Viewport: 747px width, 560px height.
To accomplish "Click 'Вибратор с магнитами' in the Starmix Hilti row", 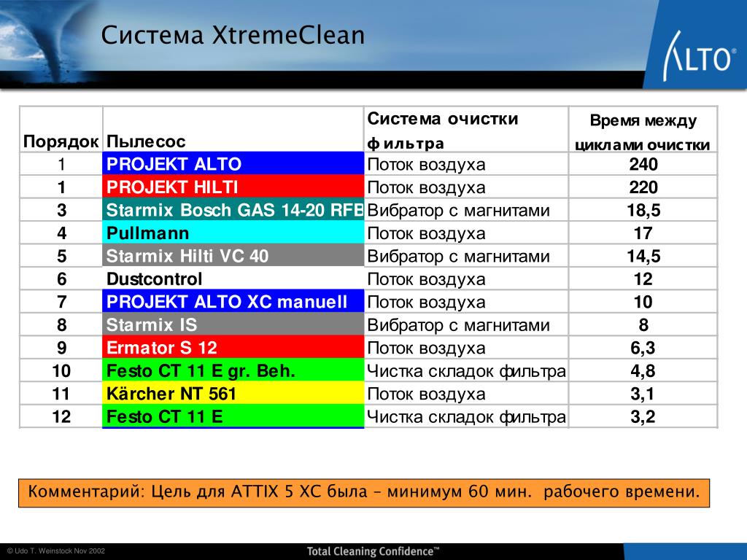I will pos(458,257).
